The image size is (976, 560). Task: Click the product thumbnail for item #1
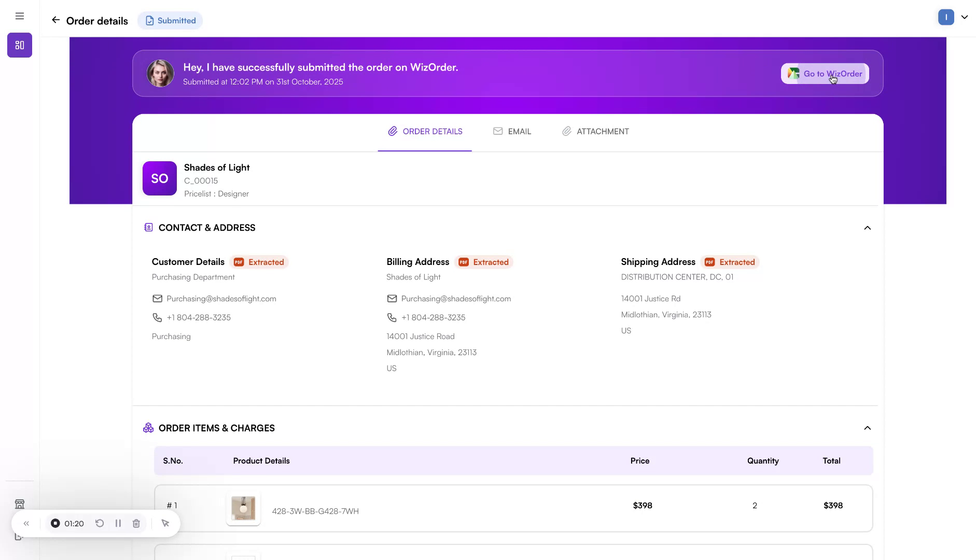tap(243, 509)
